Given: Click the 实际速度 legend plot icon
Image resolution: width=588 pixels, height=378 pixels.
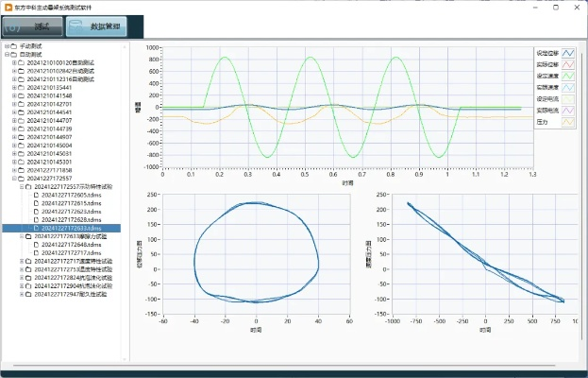Looking at the screenshot, I should click(x=568, y=87).
